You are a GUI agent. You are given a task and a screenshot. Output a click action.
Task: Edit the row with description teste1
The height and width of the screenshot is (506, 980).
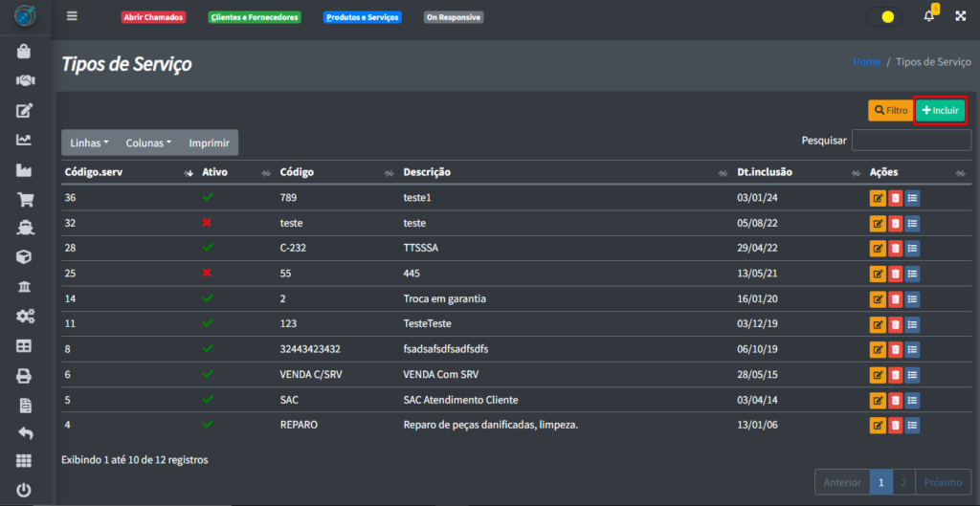[x=878, y=198]
